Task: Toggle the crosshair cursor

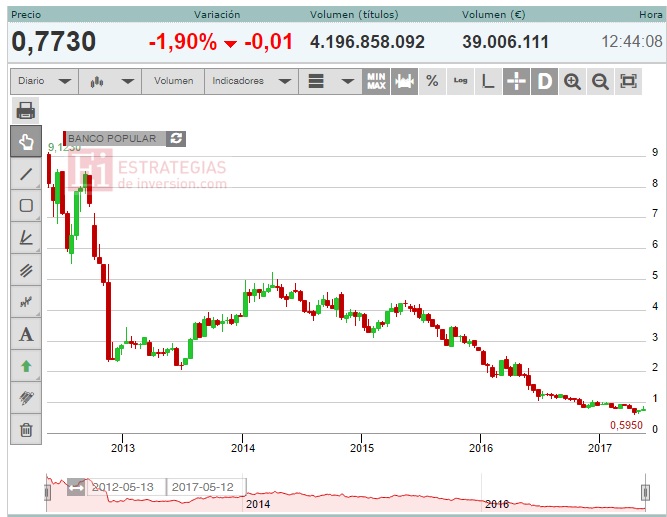Action: (x=516, y=81)
